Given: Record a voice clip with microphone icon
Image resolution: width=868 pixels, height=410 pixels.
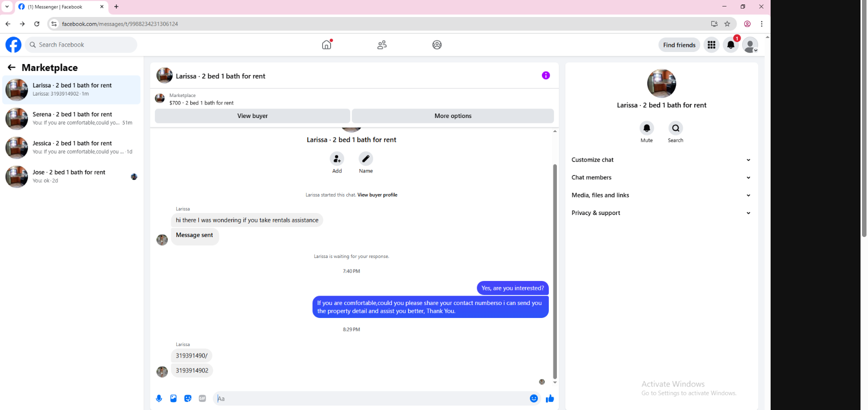Looking at the screenshot, I should [159, 398].
